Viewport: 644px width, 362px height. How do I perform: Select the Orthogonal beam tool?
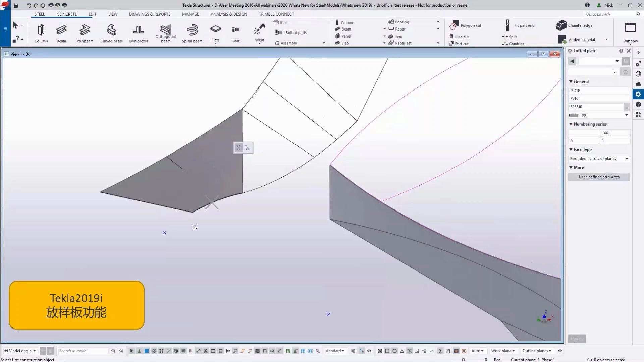165,33
